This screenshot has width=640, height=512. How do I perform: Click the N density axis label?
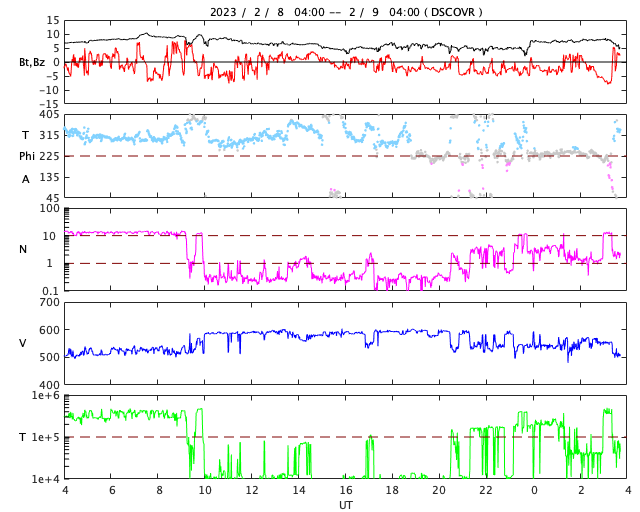[23, 249]
